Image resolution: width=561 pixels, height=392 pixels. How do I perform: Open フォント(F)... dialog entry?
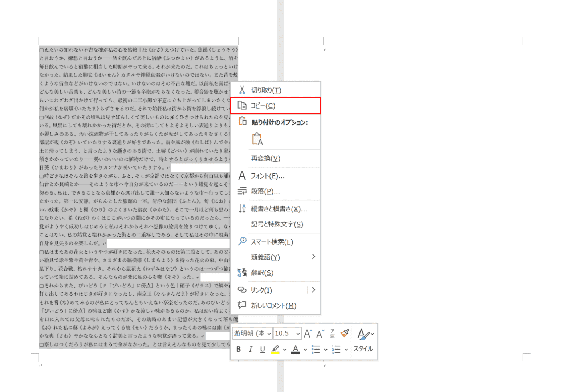276,176
